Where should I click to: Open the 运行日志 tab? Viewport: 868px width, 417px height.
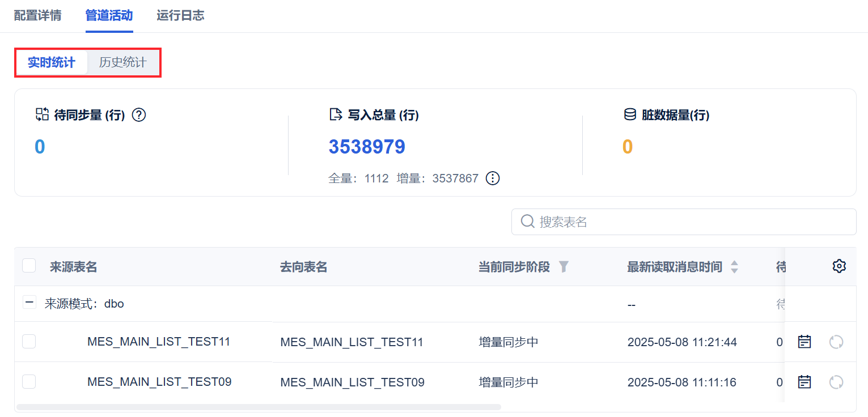click(x=180, y=15)
